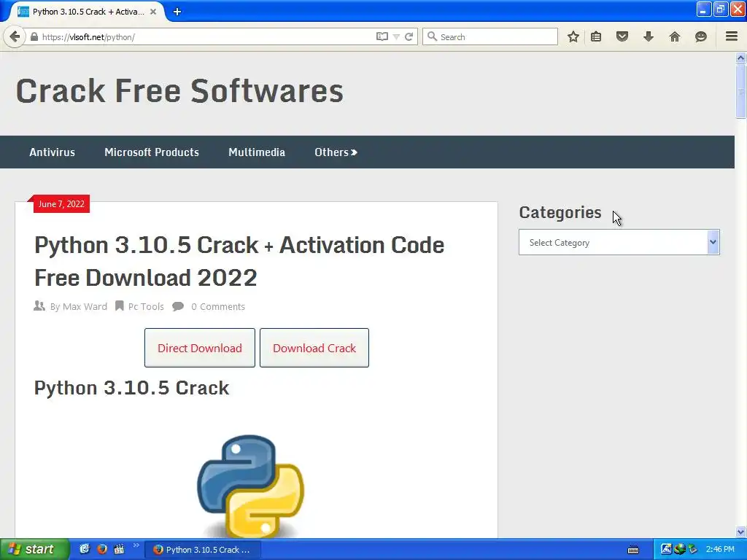
Task: Click the magnifier icon in Search box
Action: (x=432, y=36)
